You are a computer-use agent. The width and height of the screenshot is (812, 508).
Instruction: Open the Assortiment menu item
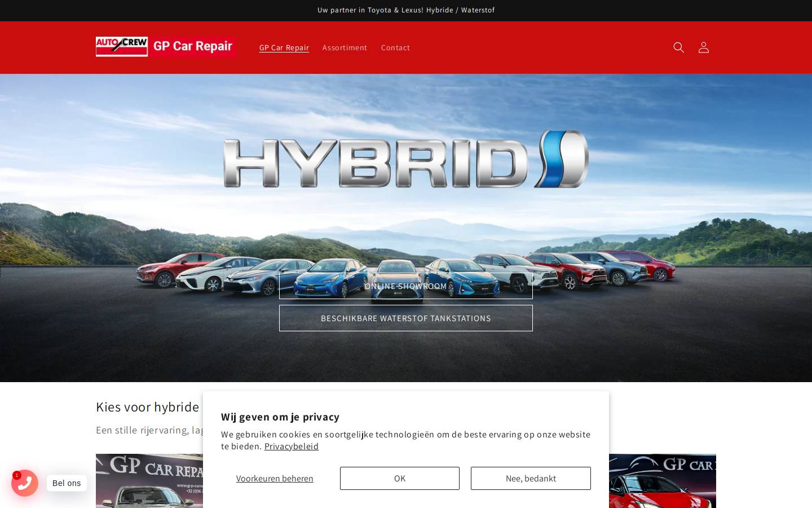click(x=345, y=47)
